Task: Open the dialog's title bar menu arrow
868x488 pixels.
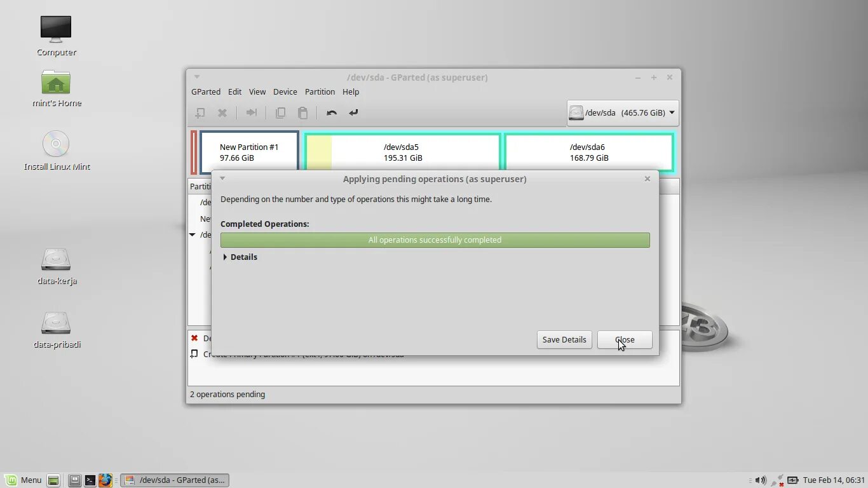Action: [x=222, y=179]
